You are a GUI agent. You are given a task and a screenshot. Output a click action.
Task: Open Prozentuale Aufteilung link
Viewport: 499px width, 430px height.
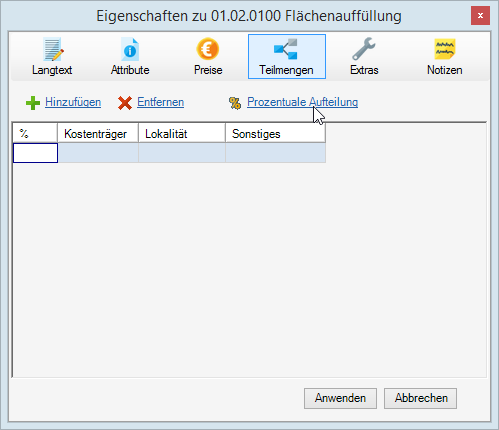tap(302, 102)
